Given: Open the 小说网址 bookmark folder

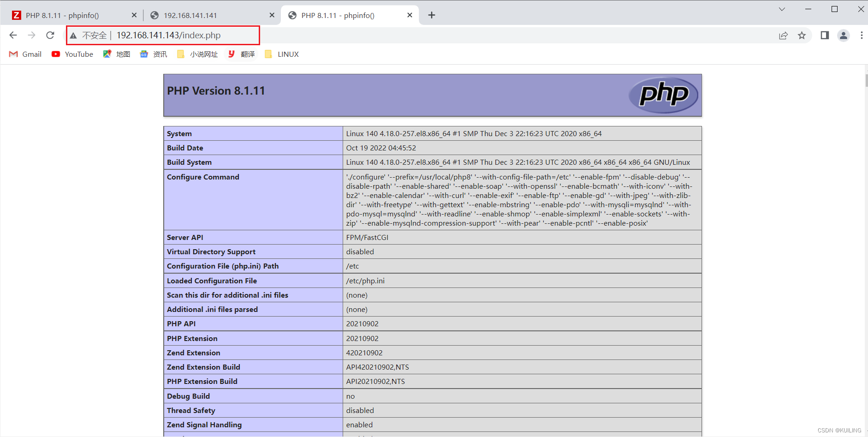Looking at the screenshot, I should click(197, 54).
